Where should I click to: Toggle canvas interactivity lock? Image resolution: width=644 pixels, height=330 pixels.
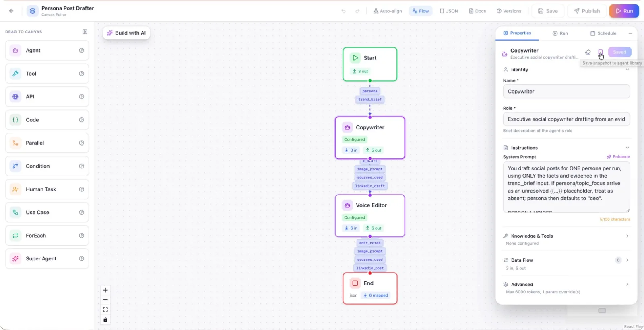tap(105, 320)
